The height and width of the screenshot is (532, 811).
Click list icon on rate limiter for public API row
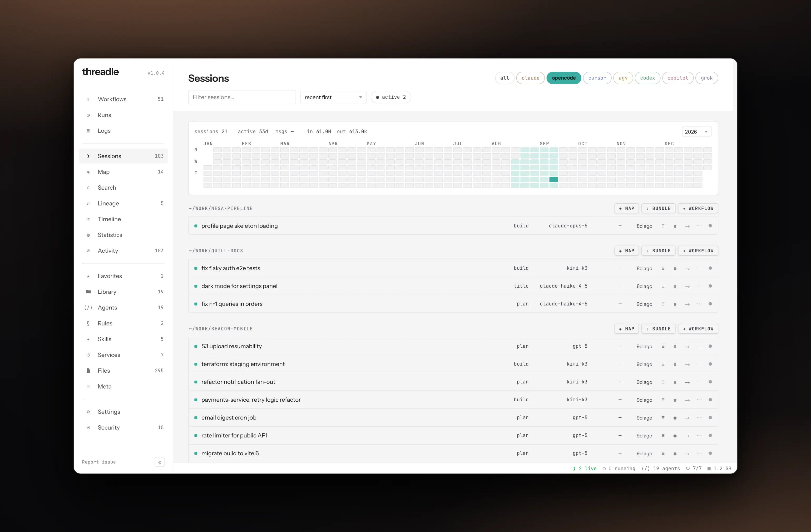[x=663, y=436]
